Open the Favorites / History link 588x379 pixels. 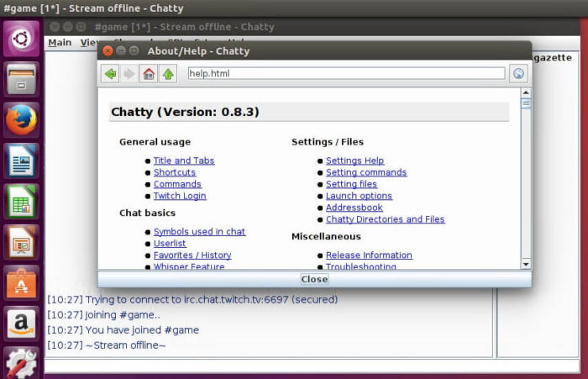192,255
